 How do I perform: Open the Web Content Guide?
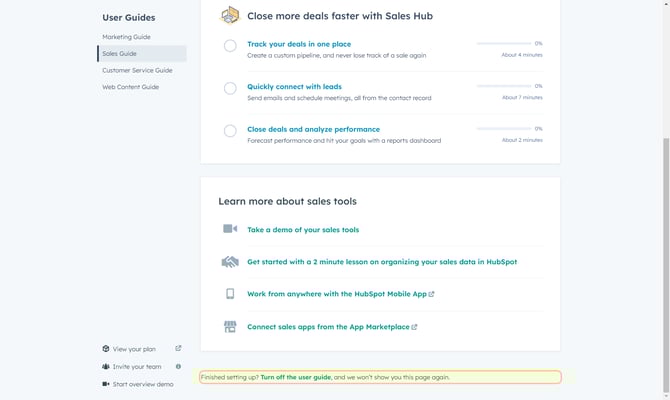pyautogui.click(x=130, y=87)
